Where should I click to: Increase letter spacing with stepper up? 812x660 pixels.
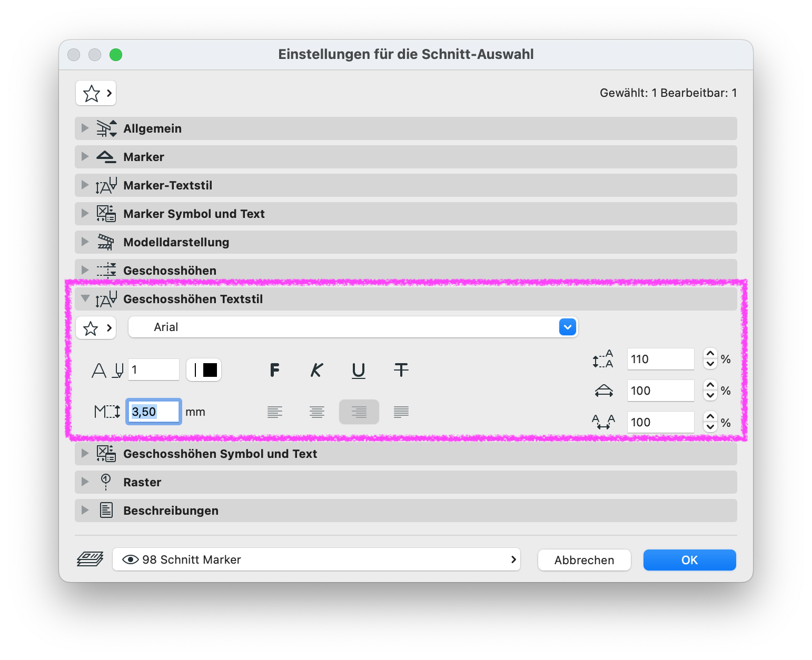[x=710, y=417]
